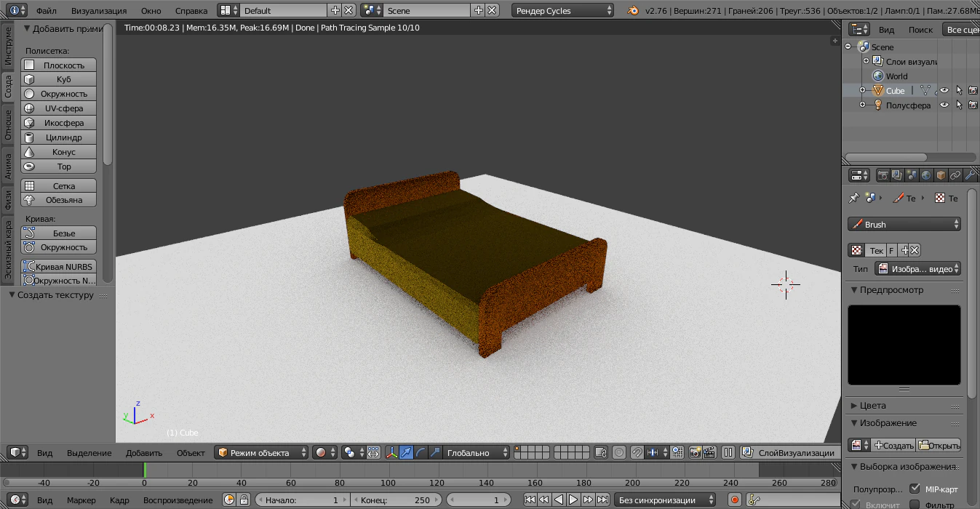Open the Brush datablock dropdown
980x509 pixels.
pos(904,225)
